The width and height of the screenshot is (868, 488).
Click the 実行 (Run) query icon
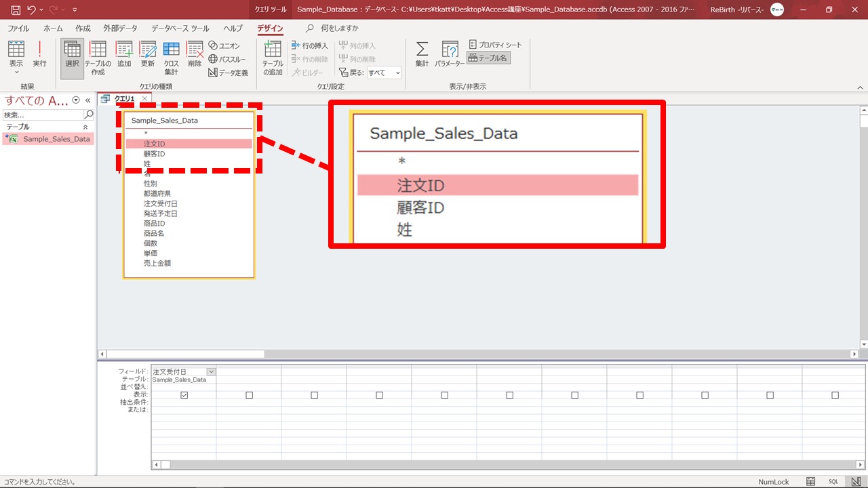click(x=40, y=54)
